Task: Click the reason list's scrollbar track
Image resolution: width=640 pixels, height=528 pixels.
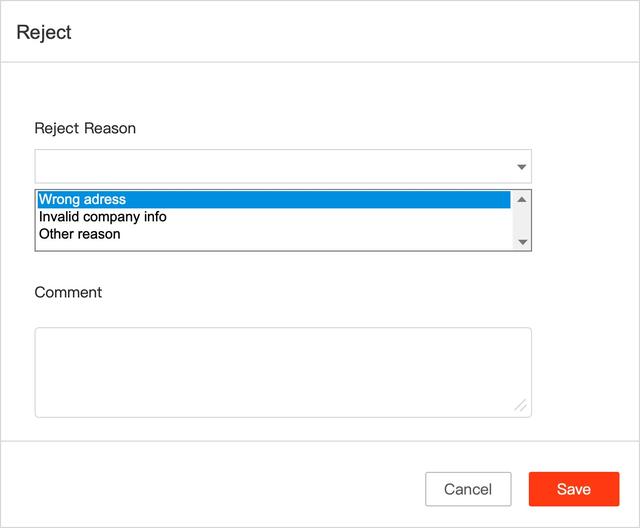Action: pyautogui.click(x=522, y=221)
